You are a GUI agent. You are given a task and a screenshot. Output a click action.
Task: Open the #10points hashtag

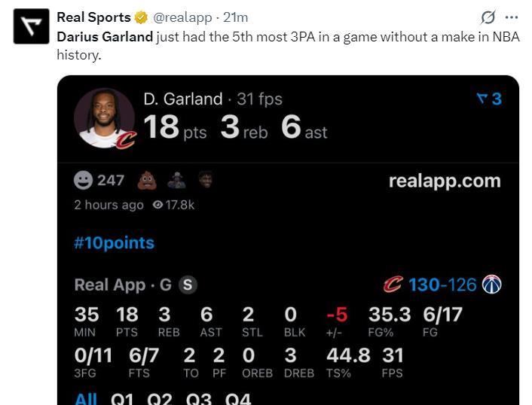coord(114,242)
